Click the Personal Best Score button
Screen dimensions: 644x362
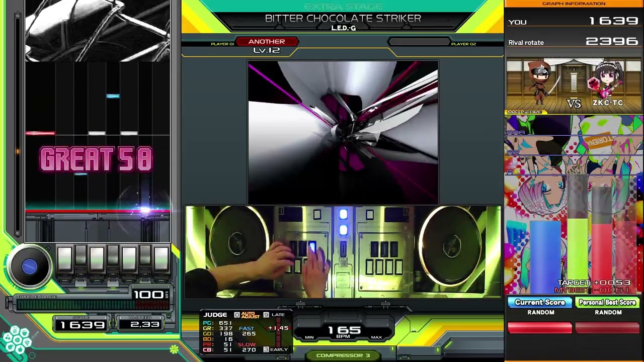tap(607, 302)
